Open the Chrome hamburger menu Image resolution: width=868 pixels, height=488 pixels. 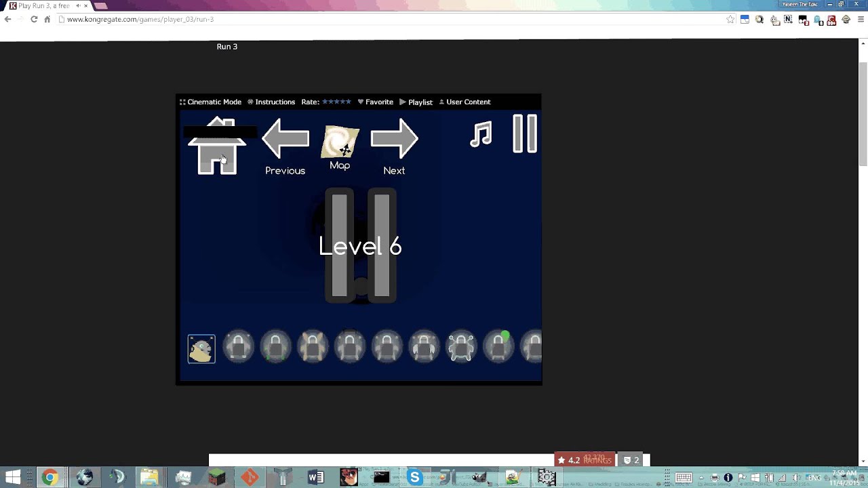pos(861,20)
